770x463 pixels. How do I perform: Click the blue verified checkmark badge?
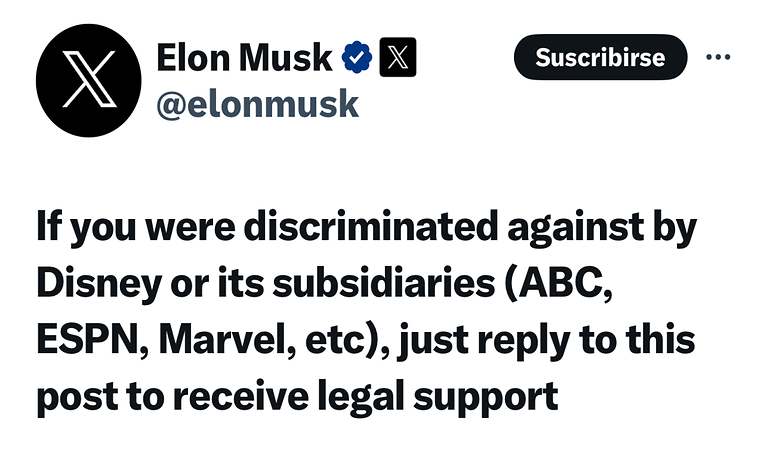(357, 57)
